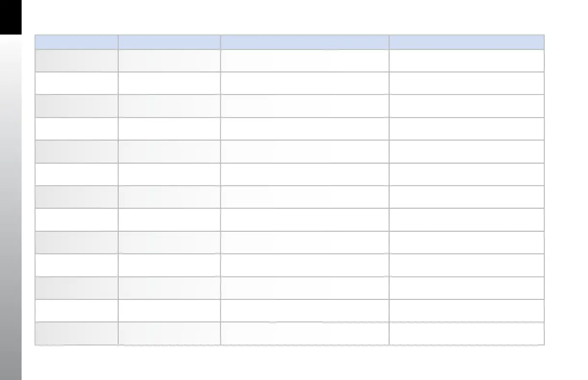Viewport: 588px width, 380px height.
Task: Click seventh body row, first column cell
Action: (x=76, y=197)
